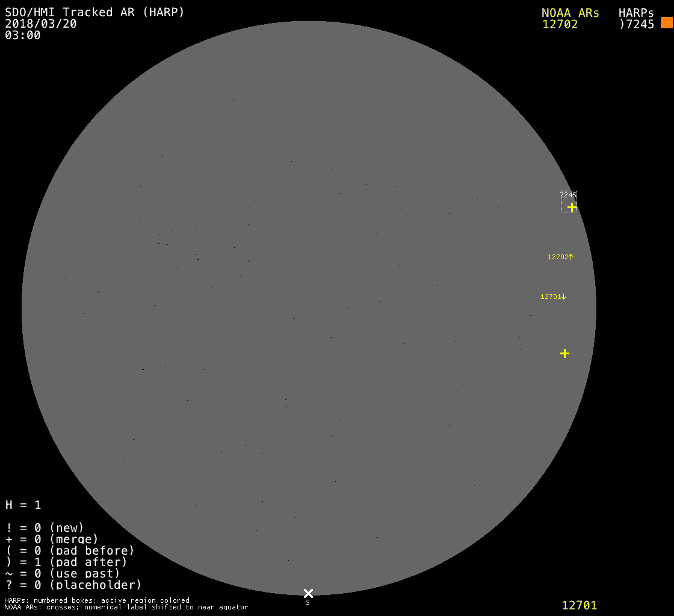Click the S letter below the pole marker
This screenshot has height=616, width=674.
click(308, 602)
